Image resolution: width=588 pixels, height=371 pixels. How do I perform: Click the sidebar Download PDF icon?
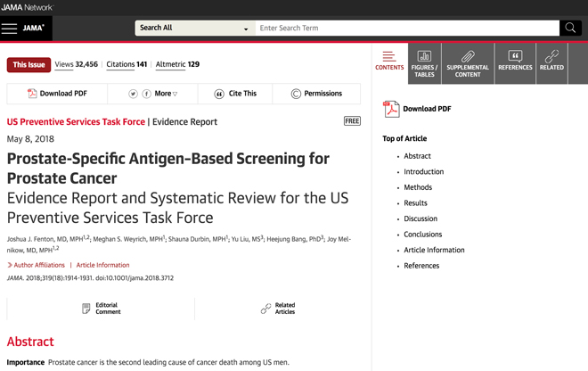click(x=391, y=109)
